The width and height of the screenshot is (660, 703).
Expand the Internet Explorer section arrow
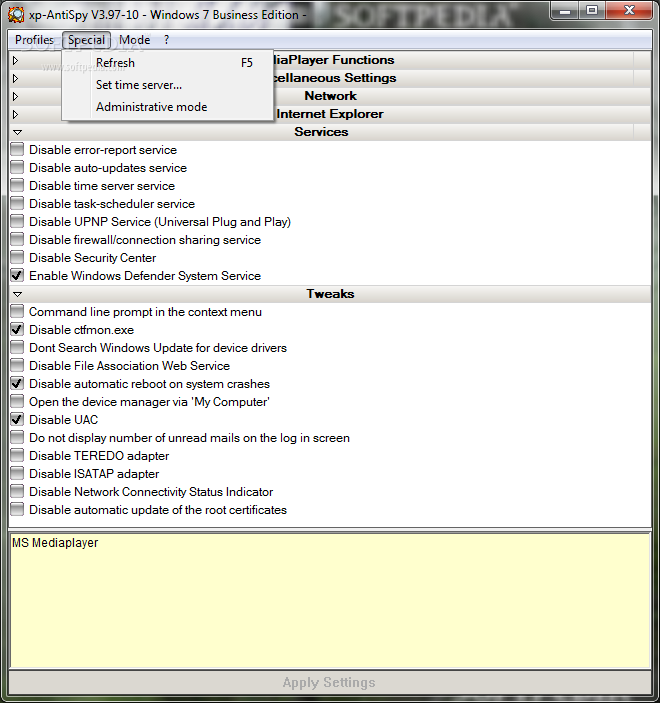click(x=16, y=114)
